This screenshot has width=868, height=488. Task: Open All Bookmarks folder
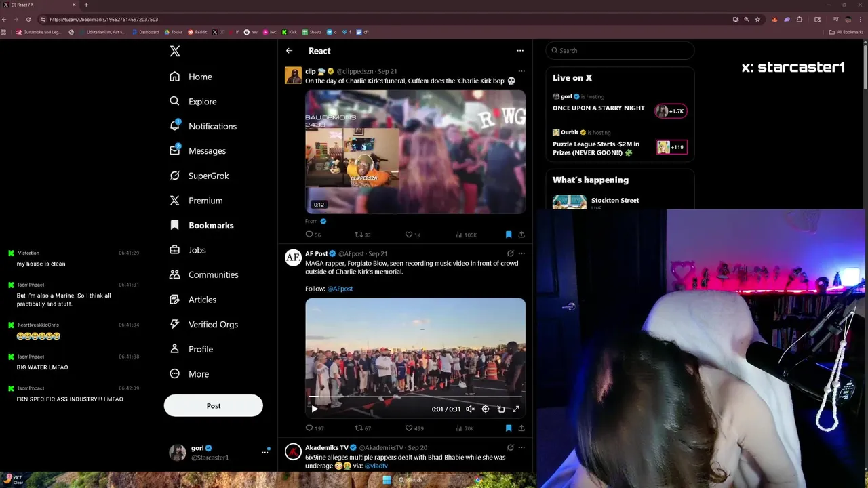click(846, 32)
